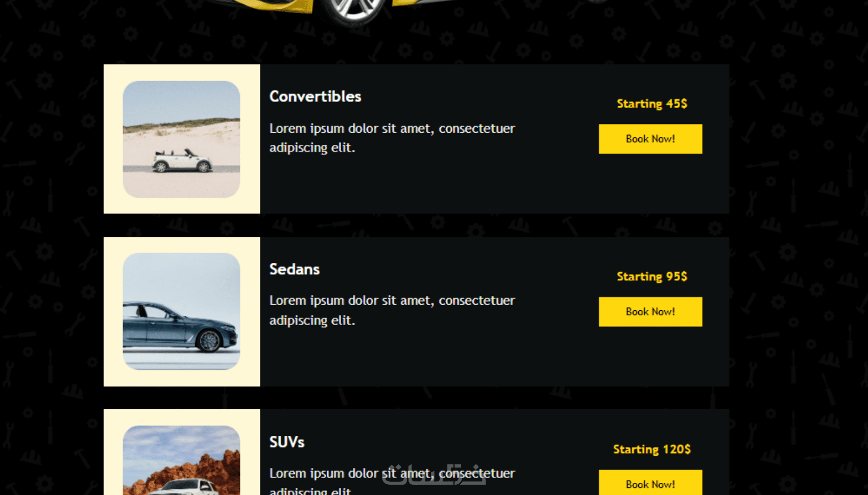The width and height of the screenshot is (868, 495).
Task: Select the SUVs heading
Action: [x=287, y=442]
